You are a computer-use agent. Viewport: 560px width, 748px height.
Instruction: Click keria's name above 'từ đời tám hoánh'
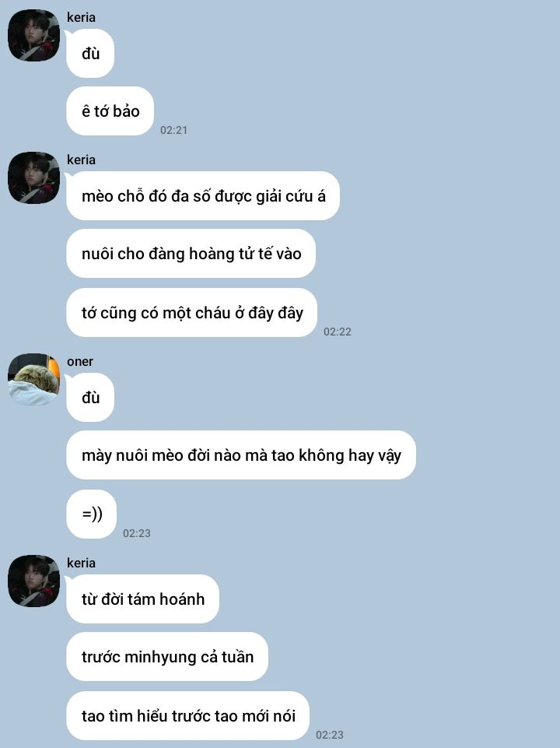(x=81, y=563)
